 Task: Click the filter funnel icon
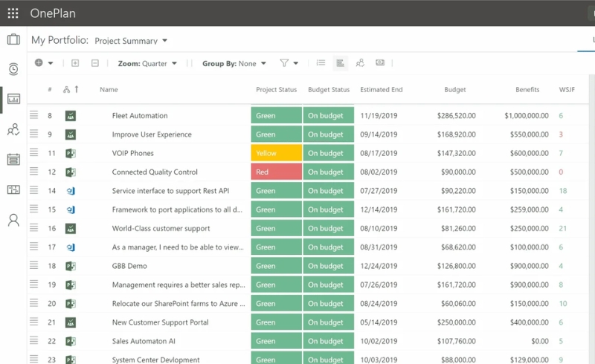284,63
